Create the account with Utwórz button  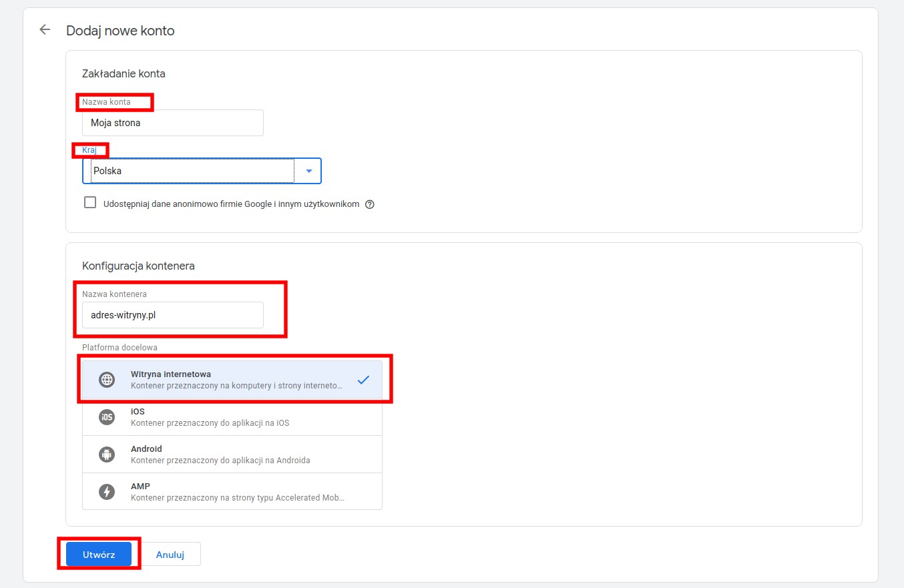pos(99,554)
